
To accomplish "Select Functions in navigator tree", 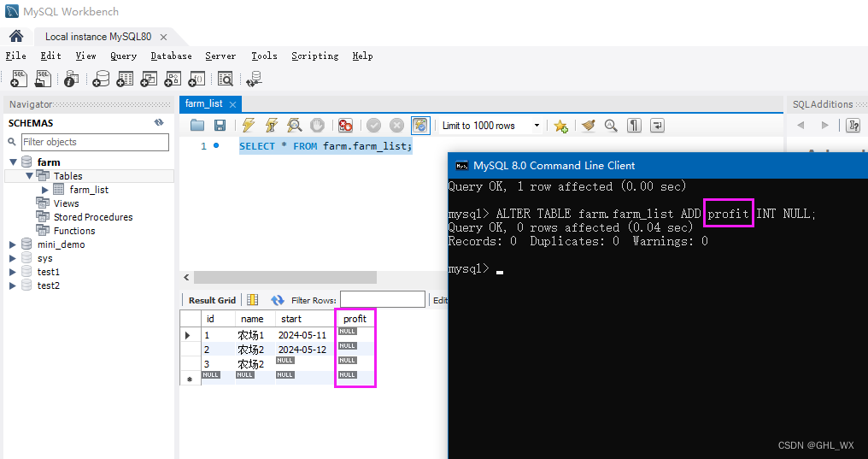I will 74,231.
